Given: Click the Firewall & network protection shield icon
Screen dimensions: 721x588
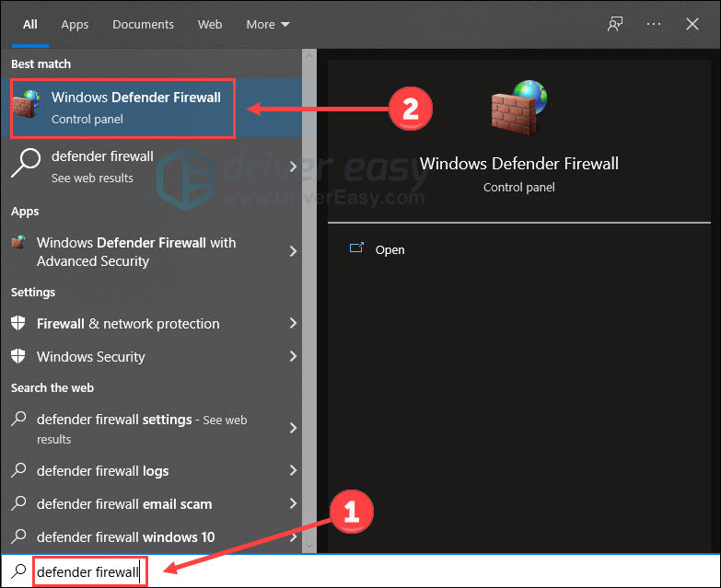Looking at the screenshot, I should pos(18,324).
